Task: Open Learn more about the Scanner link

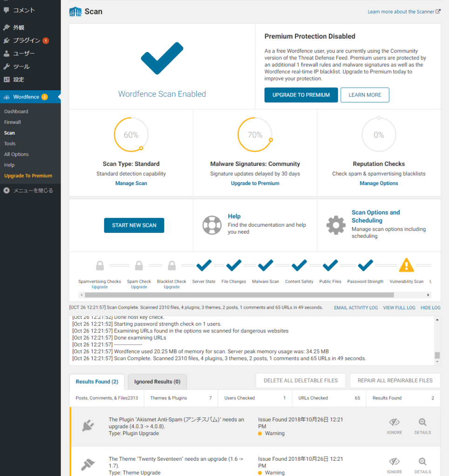Action: [x=404, y=12]
